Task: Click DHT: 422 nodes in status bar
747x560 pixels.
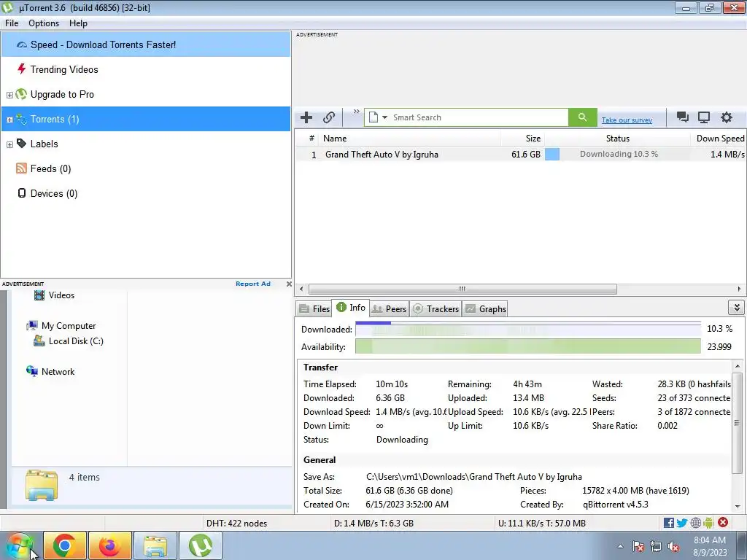Action: (x=237, y=524)
